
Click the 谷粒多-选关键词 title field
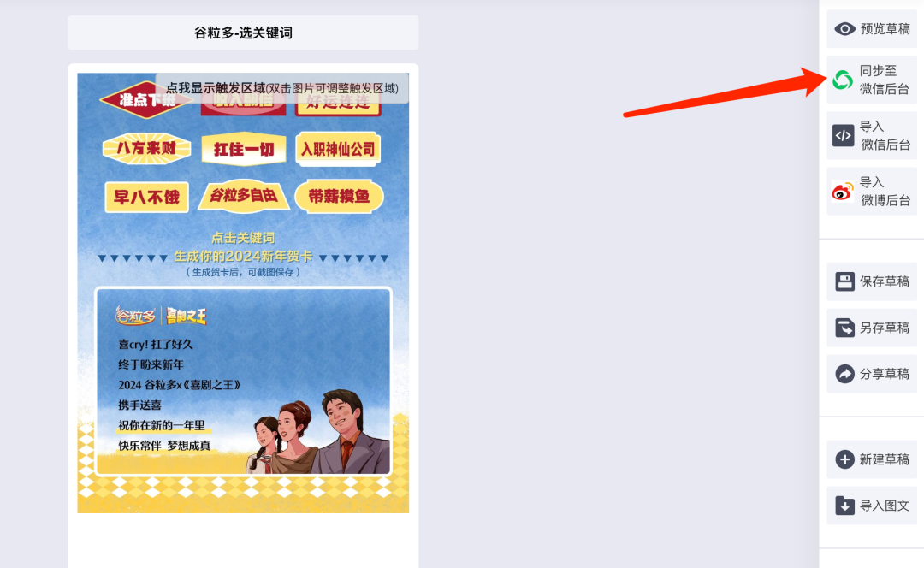tap(243, 33)
